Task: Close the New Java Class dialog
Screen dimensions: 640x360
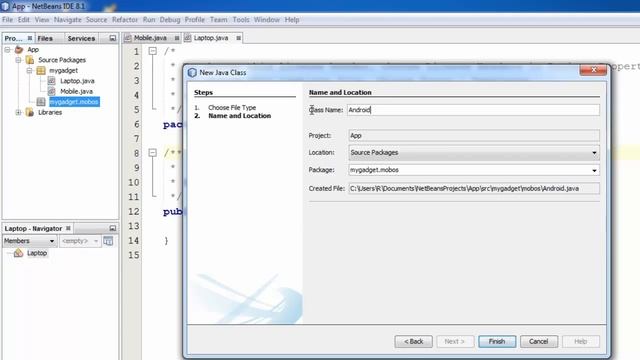Action: (593, 70)
